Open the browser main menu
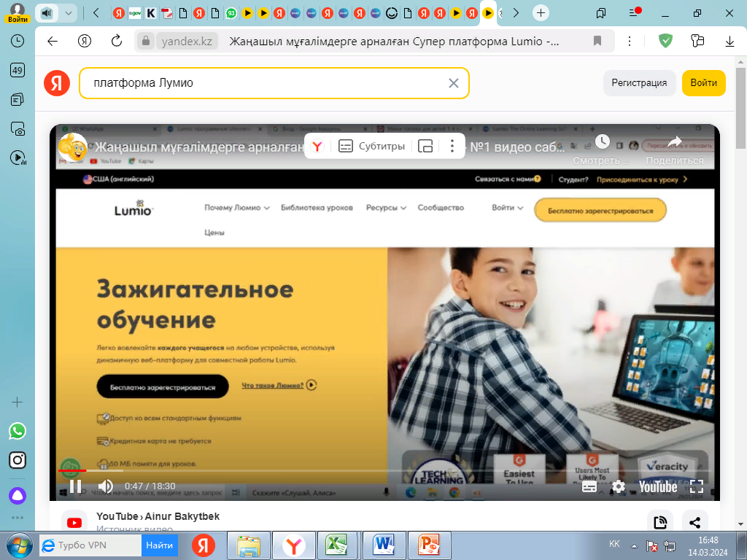This screenshot has width=747, height=560. pos(633,13)
